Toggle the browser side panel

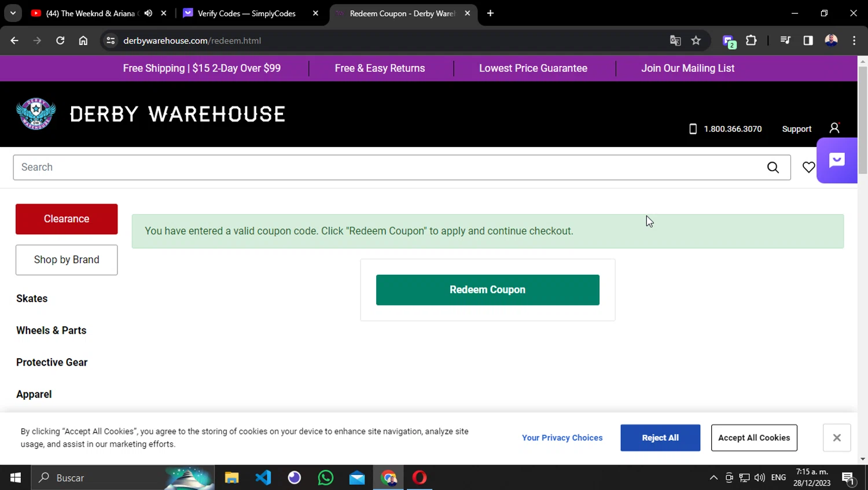(808, 40)
